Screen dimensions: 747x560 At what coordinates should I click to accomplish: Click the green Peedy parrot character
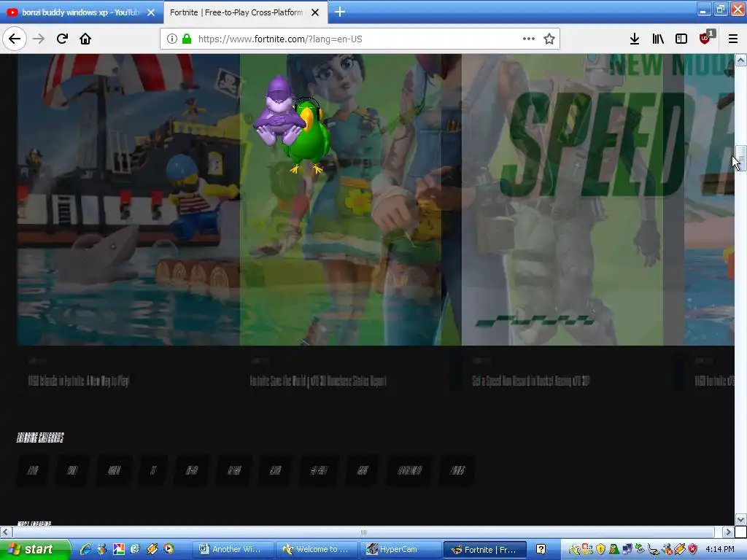coord(309,136)
